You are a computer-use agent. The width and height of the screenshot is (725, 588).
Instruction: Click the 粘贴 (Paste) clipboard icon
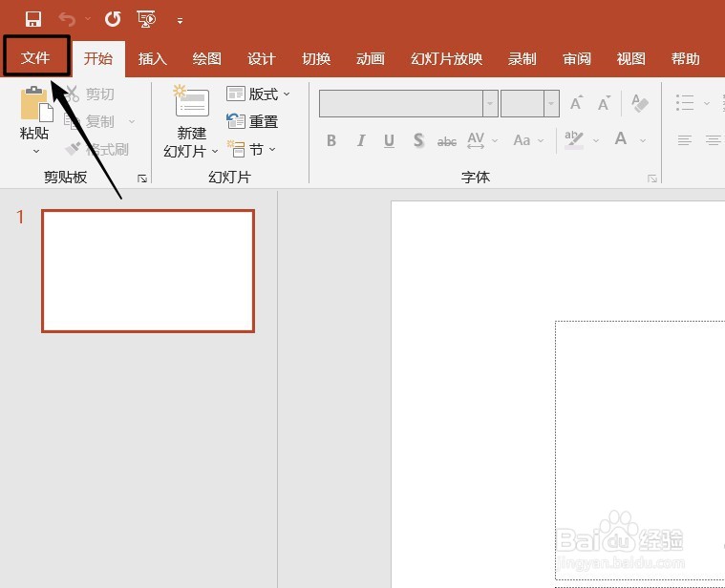[36, 104]
